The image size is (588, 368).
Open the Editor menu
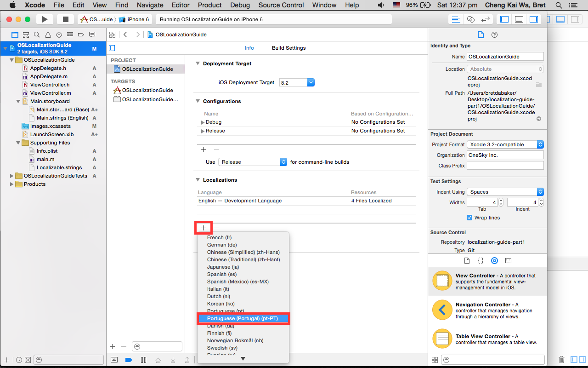click(181, 5)
